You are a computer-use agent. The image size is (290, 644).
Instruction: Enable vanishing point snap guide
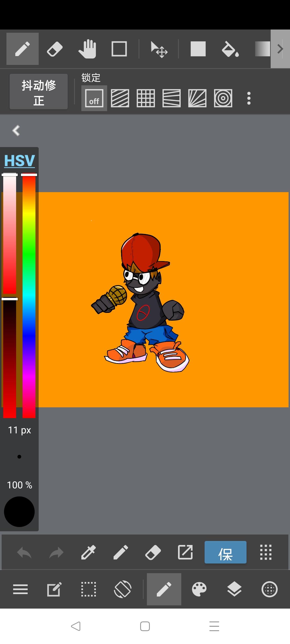click(172, 98)
